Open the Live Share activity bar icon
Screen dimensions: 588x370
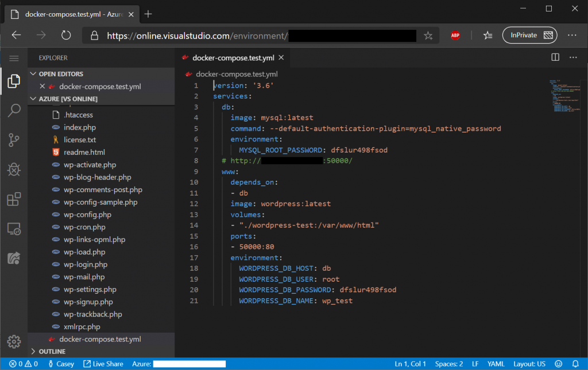pos(14,258)
